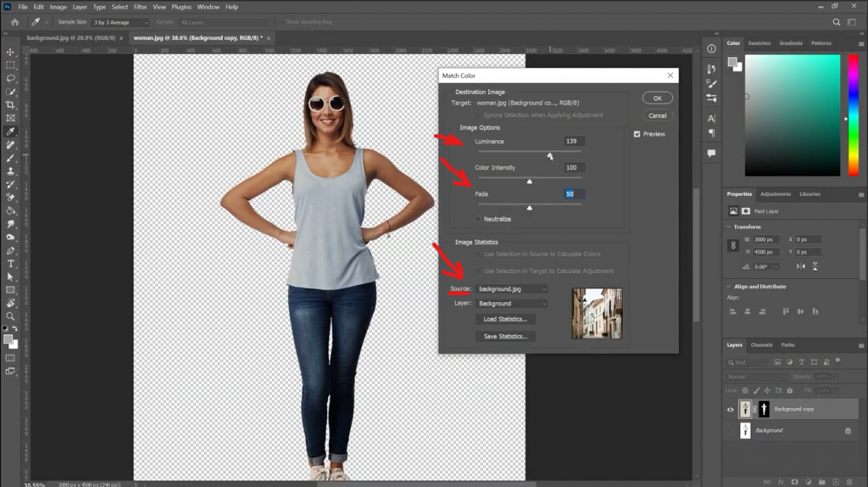Collapse the Align and Distribute section
The image size is (868, 487).
tap(728, 287)
